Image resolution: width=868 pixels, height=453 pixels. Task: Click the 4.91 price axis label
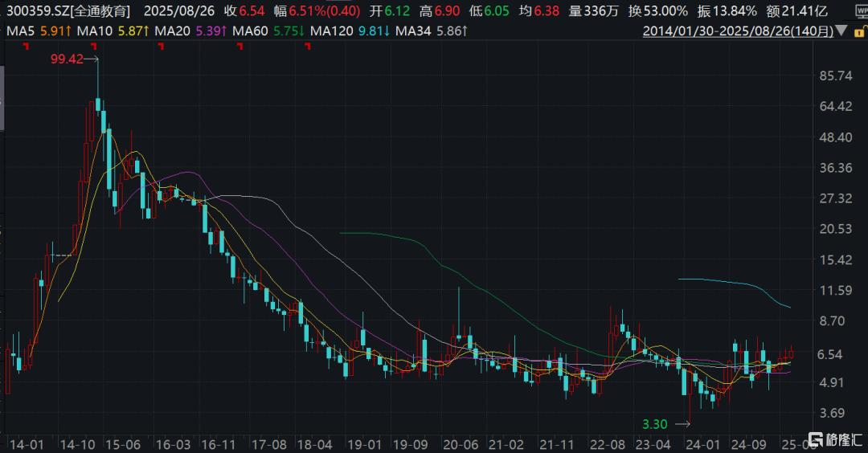point(833,382)
